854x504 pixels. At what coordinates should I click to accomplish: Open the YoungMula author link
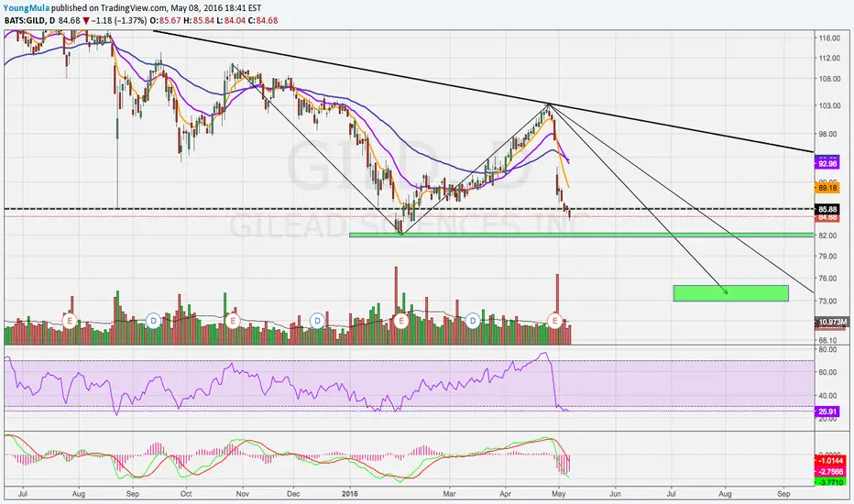coord(26,7)
